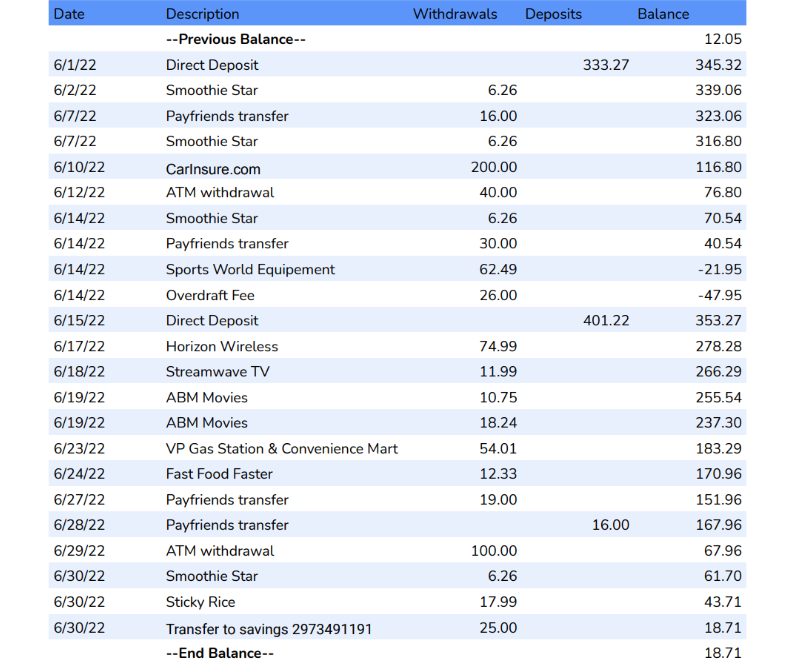The image size is (791, 669).
Task: Click the 333.27 deposit amount
Action: point(605,65)
